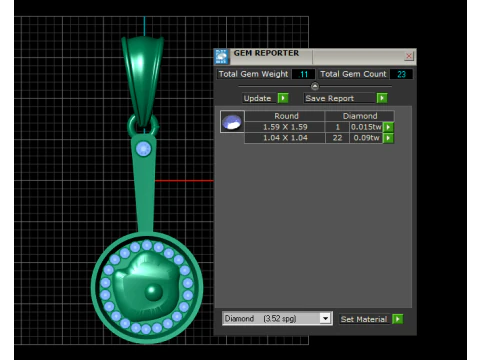This screenshot has width=480, height=360.
Task: Click the Diamond column header
Action: pos(360,116)
